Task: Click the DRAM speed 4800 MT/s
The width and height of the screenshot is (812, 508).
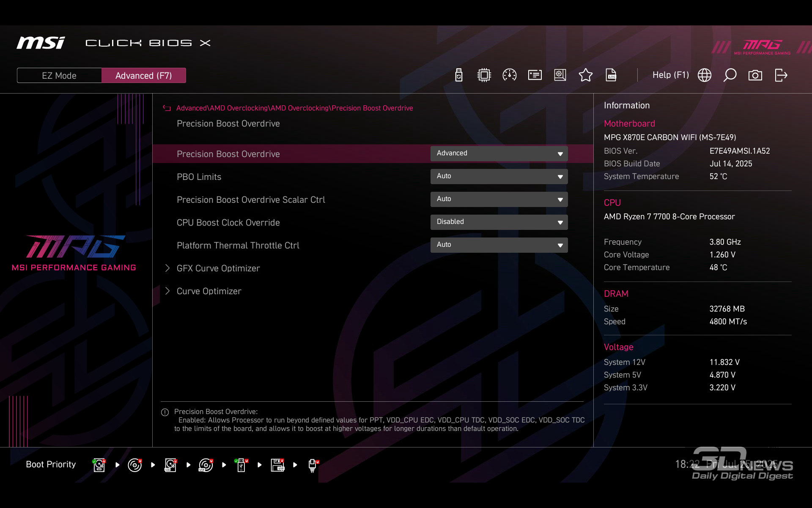Action: [x=728, y=322]
